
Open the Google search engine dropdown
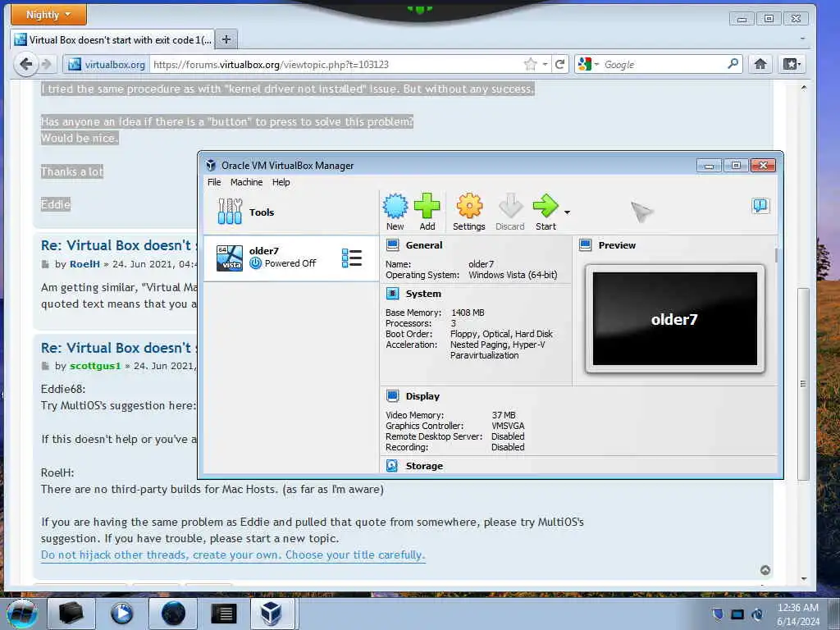pyautogui.click(x=588, y=64)
